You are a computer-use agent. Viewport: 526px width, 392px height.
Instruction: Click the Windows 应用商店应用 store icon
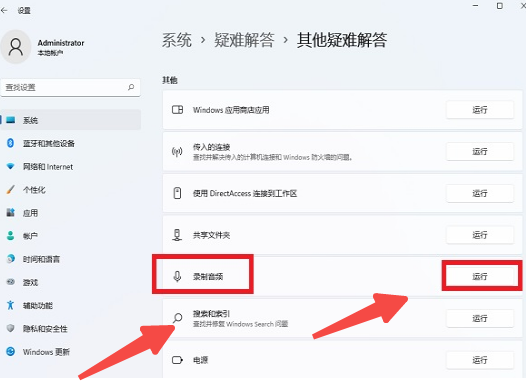[177, 110]
